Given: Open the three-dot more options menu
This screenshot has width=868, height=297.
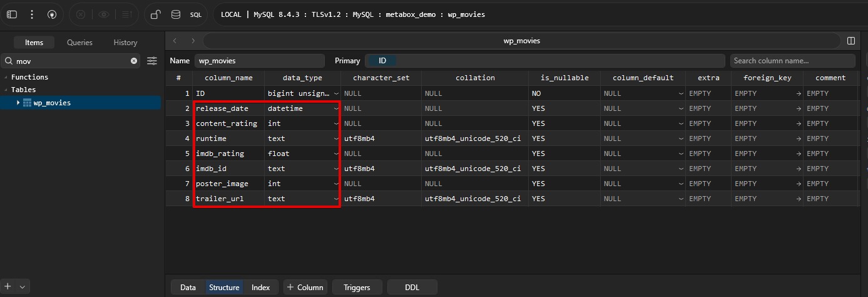Looking at the screenshot, I should [32, 14].
